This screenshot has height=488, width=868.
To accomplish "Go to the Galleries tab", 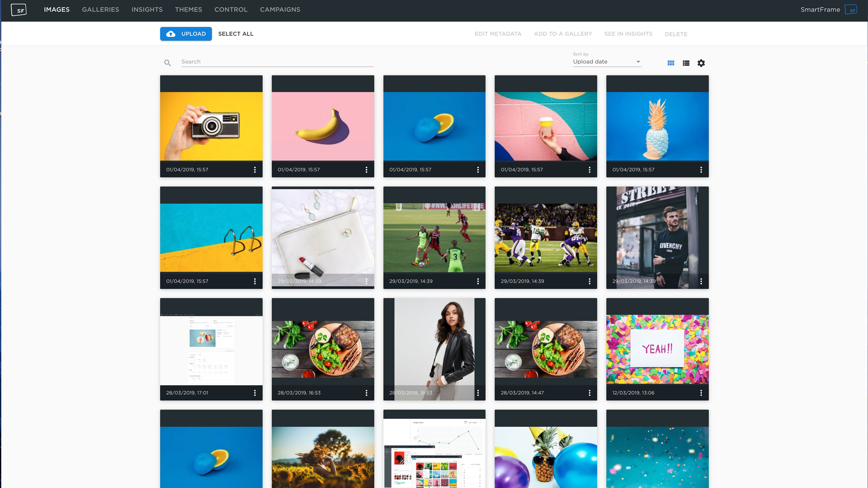I will (101, 10).
